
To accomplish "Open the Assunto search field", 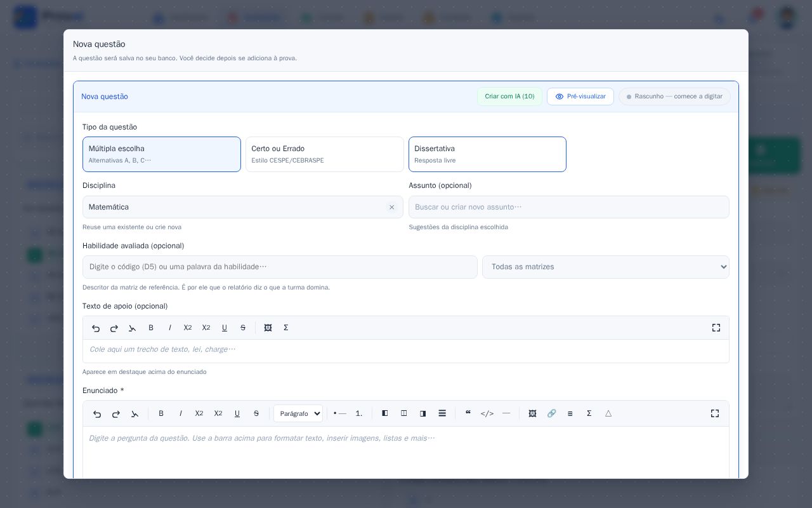I will tap(569, 207).
